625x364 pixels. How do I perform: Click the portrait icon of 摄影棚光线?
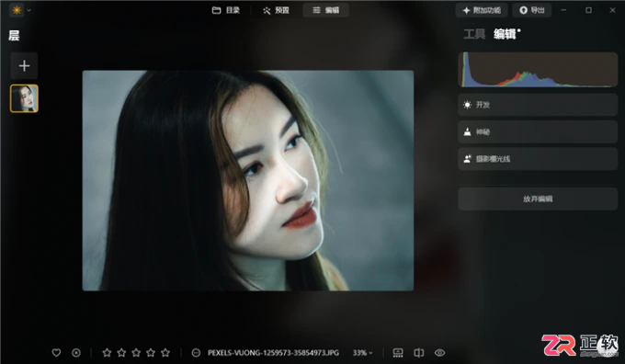click(467, 159)
